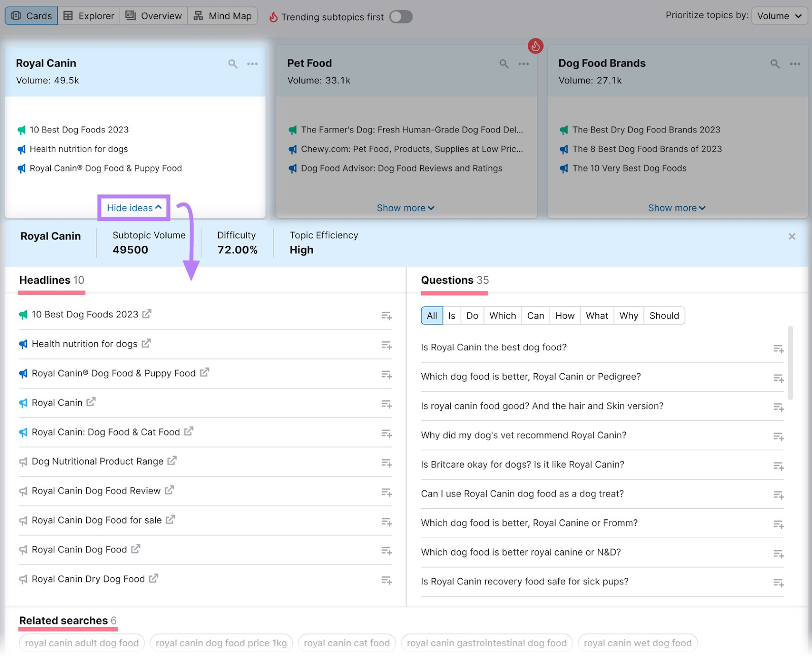
Task: Open the Prioritize topics by Volume dropdown
Action: click(x=780, y=16)
